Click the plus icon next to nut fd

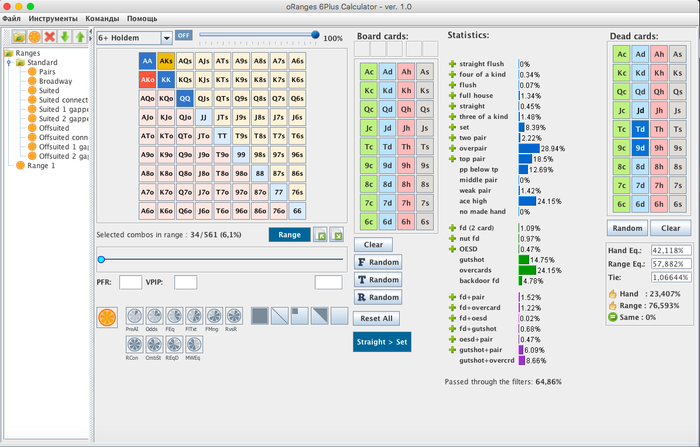[x=452, y=238]
